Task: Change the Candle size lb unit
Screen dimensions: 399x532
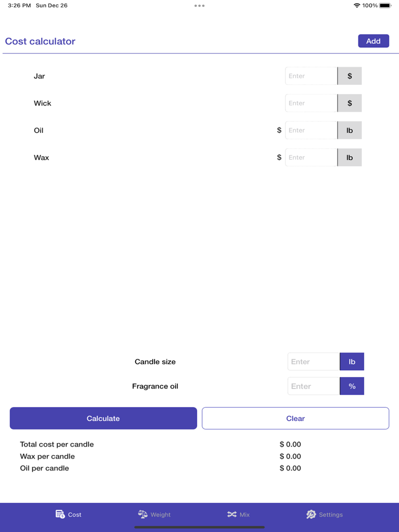Action: pos(352,362)
